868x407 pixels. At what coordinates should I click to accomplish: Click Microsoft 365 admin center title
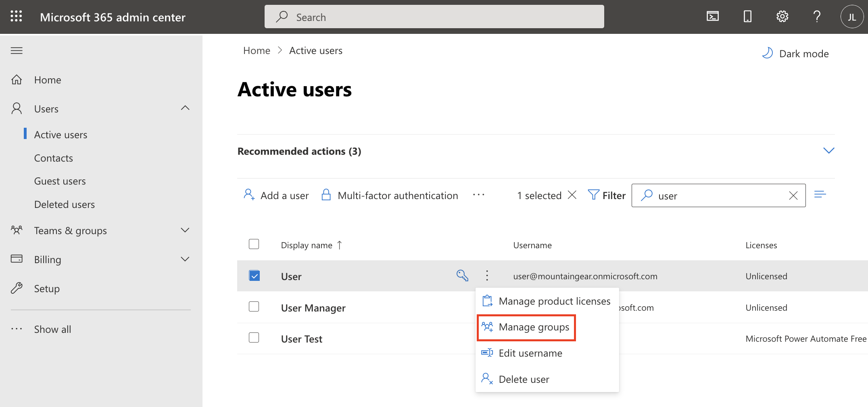[x=113, y=17]
